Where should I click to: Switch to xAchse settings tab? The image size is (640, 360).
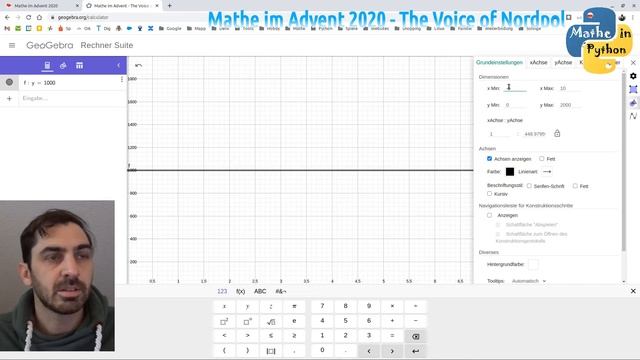[x=538, y=62]
